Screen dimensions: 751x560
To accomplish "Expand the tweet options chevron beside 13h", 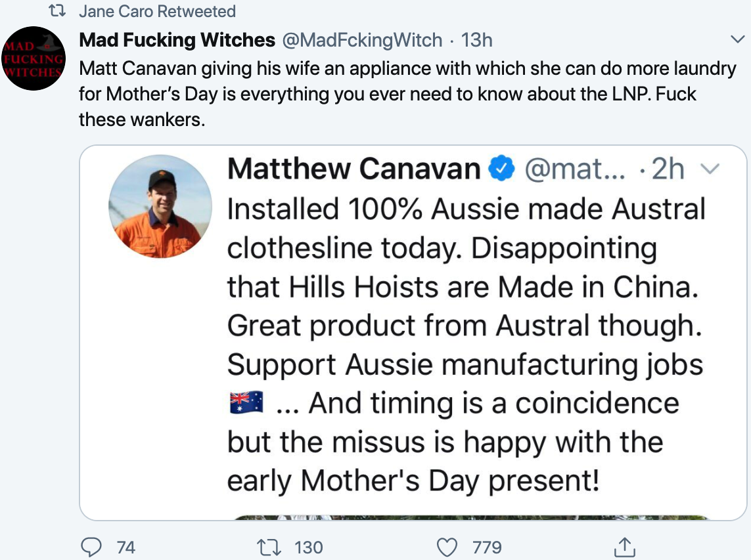I will (737, 40).
